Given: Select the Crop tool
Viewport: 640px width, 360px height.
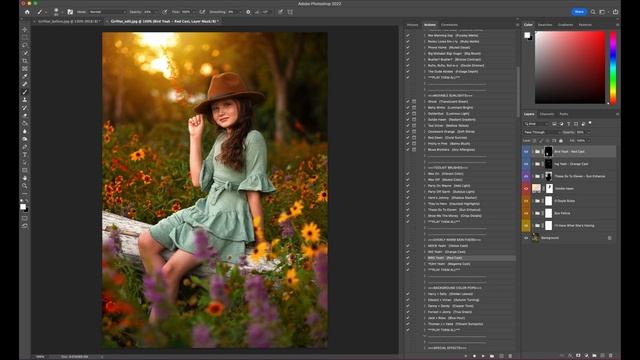Looking at the screenshot, I should [x=25, y=61].
